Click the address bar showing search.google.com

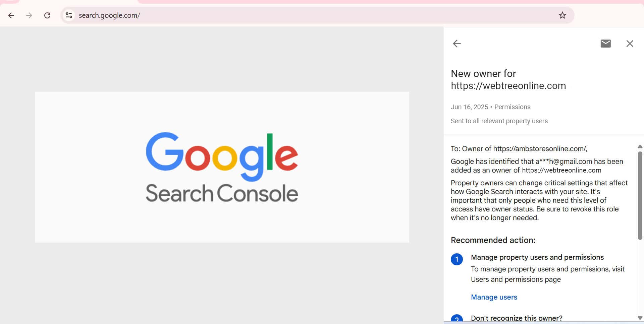coord(302,15)
